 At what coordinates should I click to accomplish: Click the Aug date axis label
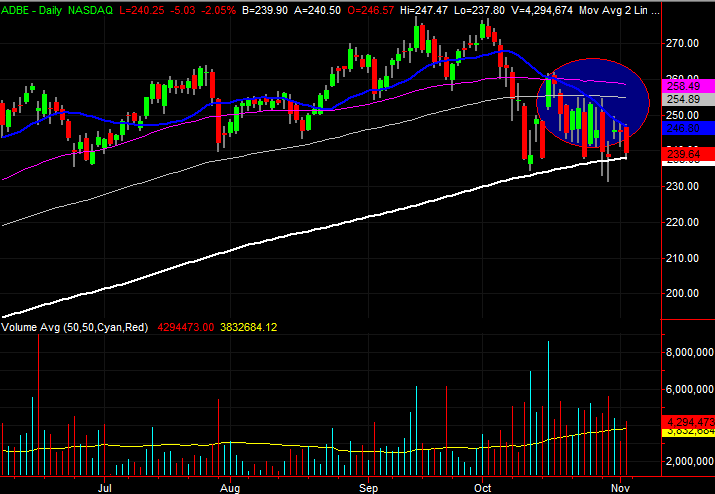click(230, 488)
